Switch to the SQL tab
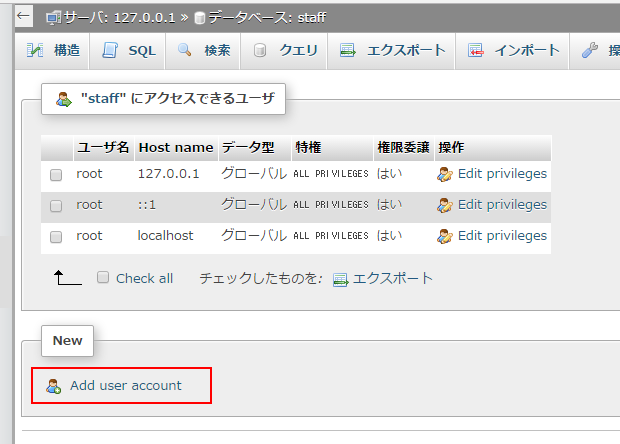The width and height of the screenshot is (620, 444). tap(127, 51)
